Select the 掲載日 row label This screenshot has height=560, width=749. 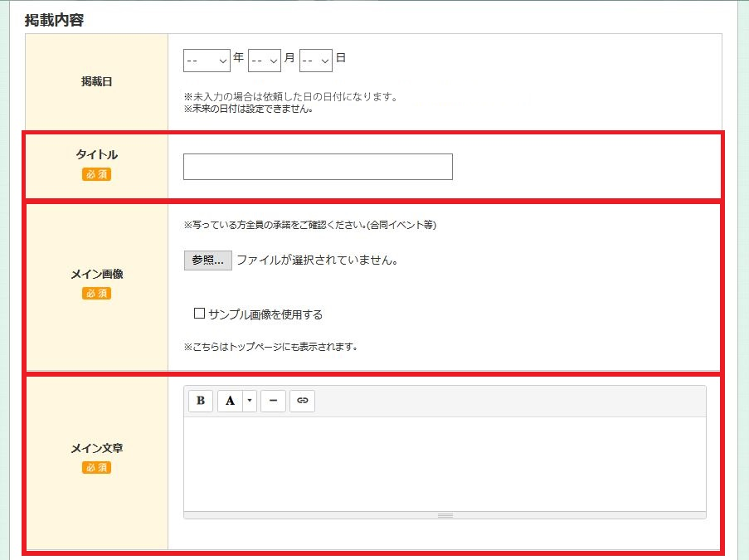pos(96,81)
